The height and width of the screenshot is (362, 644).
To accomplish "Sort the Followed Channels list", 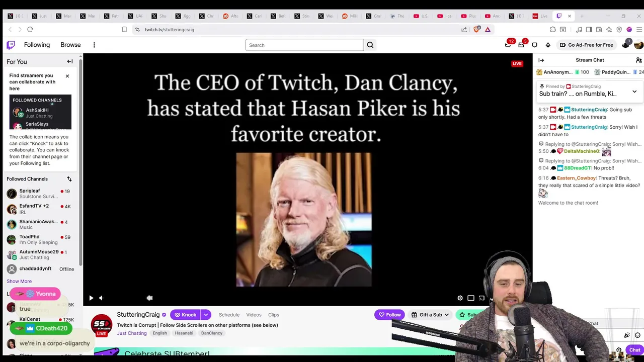I will pos(69,179).
